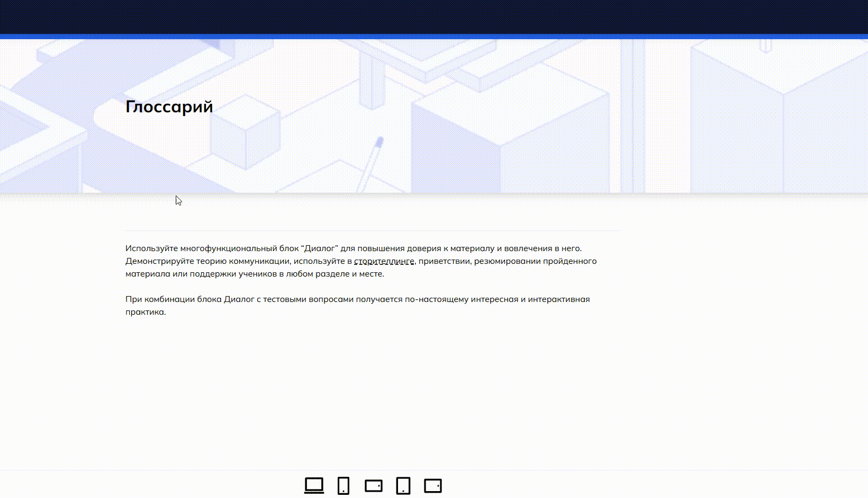
Task: Select the portrait phone preview icon
Action: [343, 485]
